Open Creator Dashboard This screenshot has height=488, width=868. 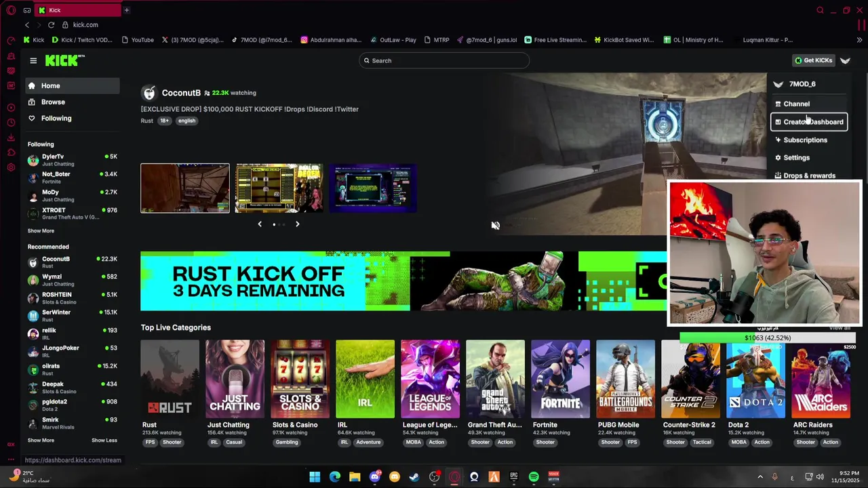[809, 122]
